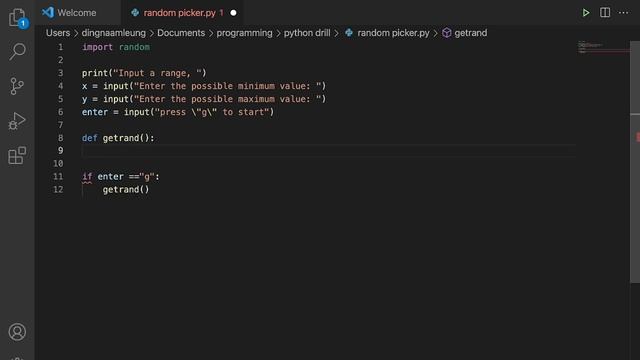Click line number 8 in gutter
Viewport: 640px width, 360px height.
tap(60, 138)
